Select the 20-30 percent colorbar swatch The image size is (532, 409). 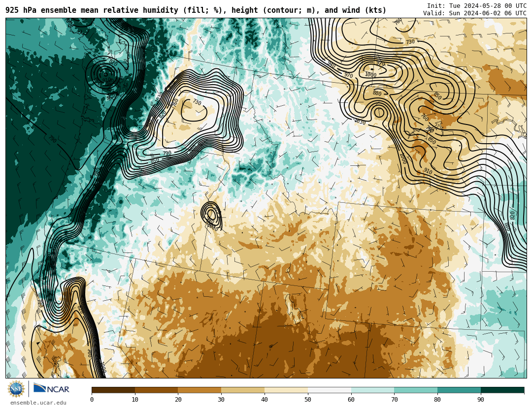click(x=199, y=390)
